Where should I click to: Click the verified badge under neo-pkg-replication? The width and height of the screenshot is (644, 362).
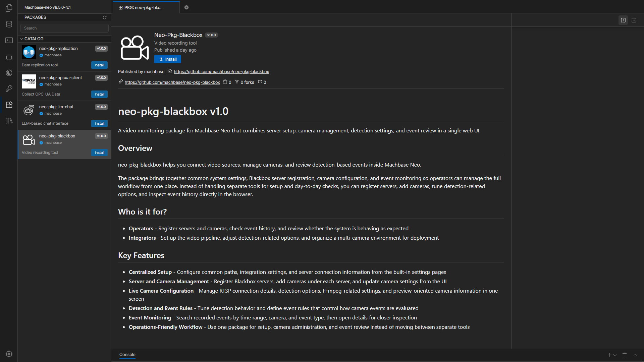[x=41, y=55]
